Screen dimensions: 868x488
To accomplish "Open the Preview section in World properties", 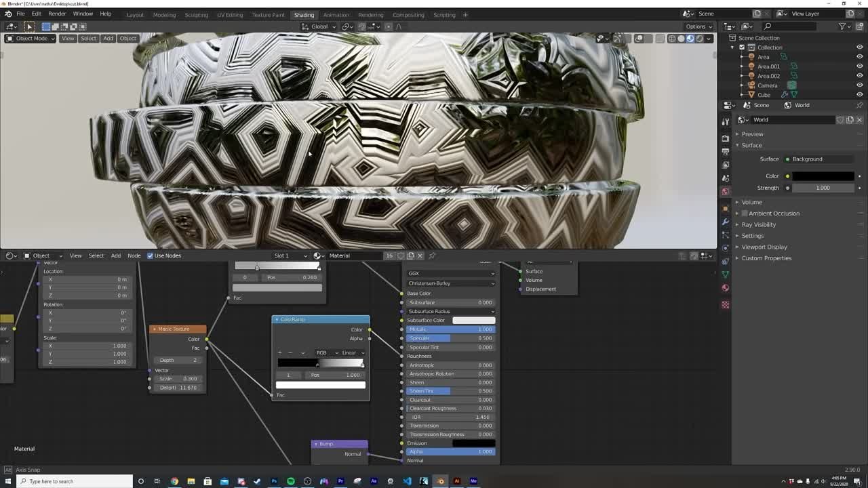I will click(x=753, y=134).
